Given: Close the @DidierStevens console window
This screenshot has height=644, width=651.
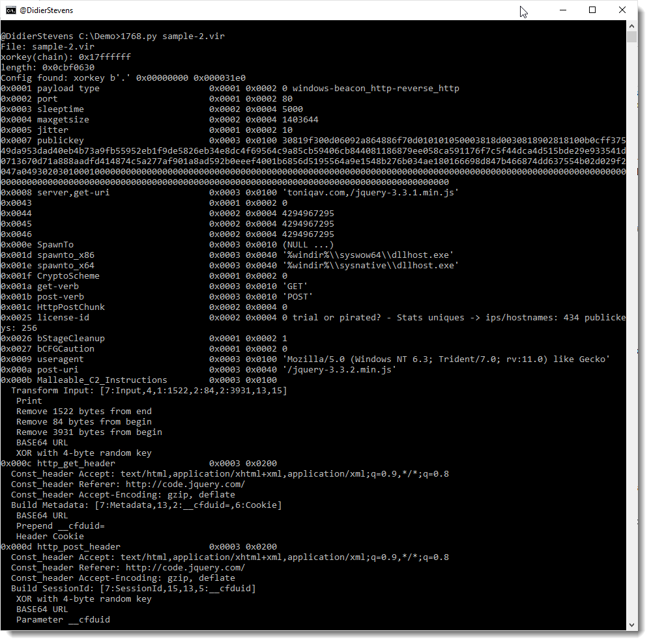Looking at the screenshot, I should 622,10.
